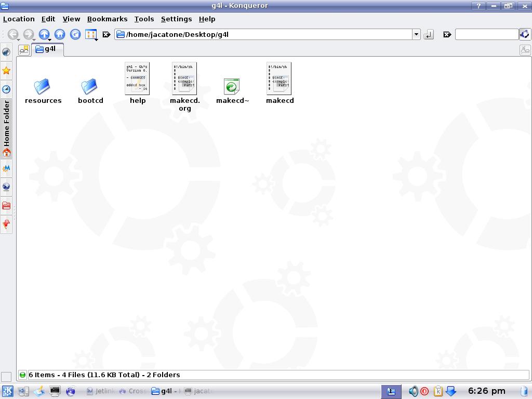Open new tab using tab bar button
The height and width of the screenshot is (399, 532).
[24, 49]
